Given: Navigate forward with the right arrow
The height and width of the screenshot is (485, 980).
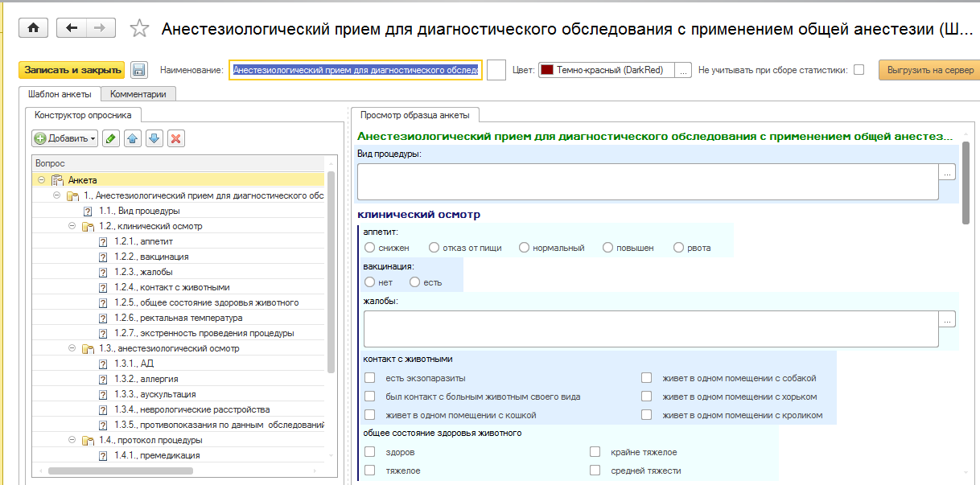Looking at the screenshot, I should (x=101, y=28).
